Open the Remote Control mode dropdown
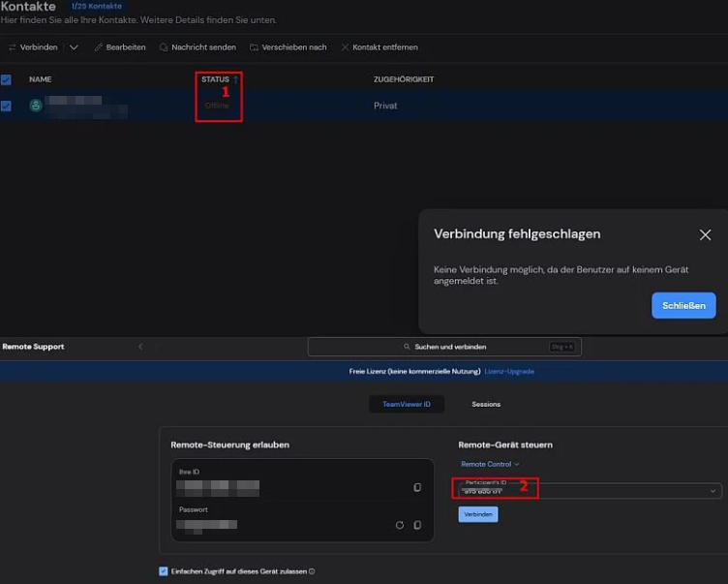 tap(490, 464)
